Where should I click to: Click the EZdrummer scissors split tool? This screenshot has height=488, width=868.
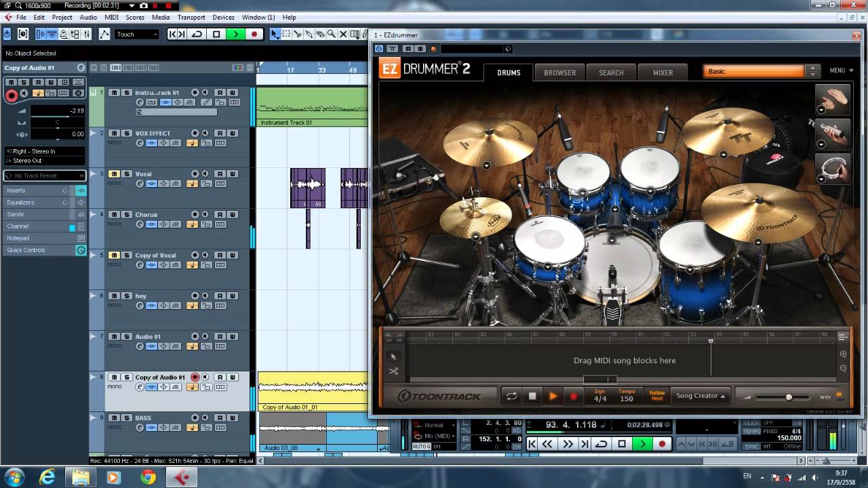[x=393, y=371]
